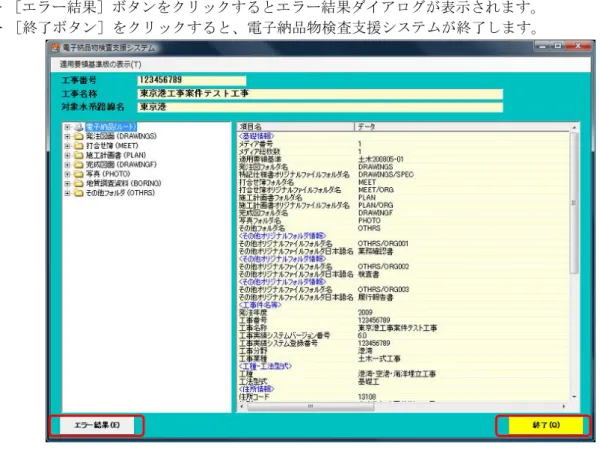600x449 pixels.
Task: Click the data list scroll-up arrow
Action: (574, 127)
